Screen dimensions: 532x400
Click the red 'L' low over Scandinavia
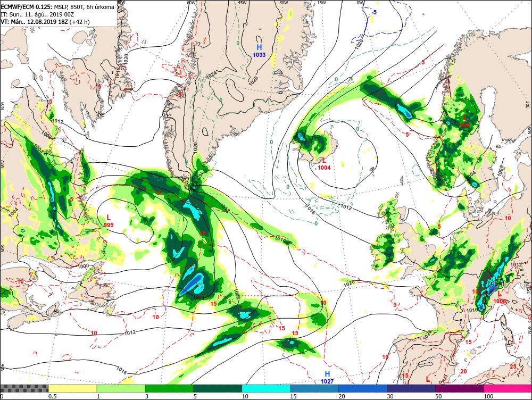pyautogui.click(x=465, y=118)
